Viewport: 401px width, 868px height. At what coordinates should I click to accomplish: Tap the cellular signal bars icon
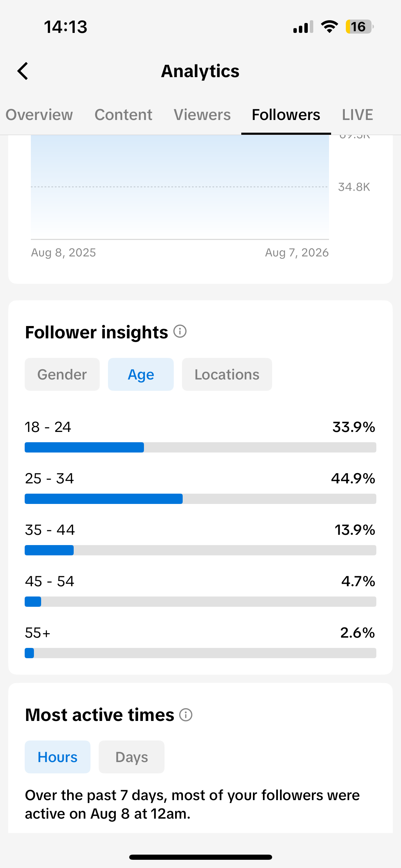point(303,27)
